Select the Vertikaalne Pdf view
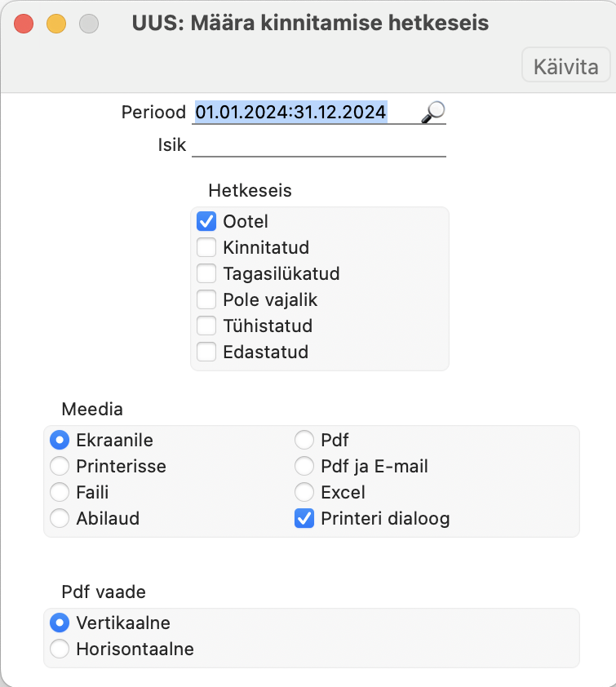The width and height of the screenshot is (616, 687). (60, 623)
